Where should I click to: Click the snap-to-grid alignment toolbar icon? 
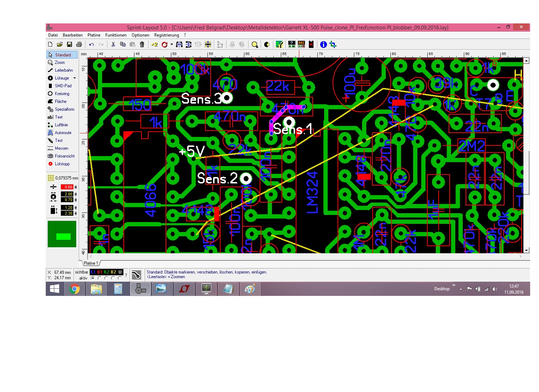[x=208, y=44]
